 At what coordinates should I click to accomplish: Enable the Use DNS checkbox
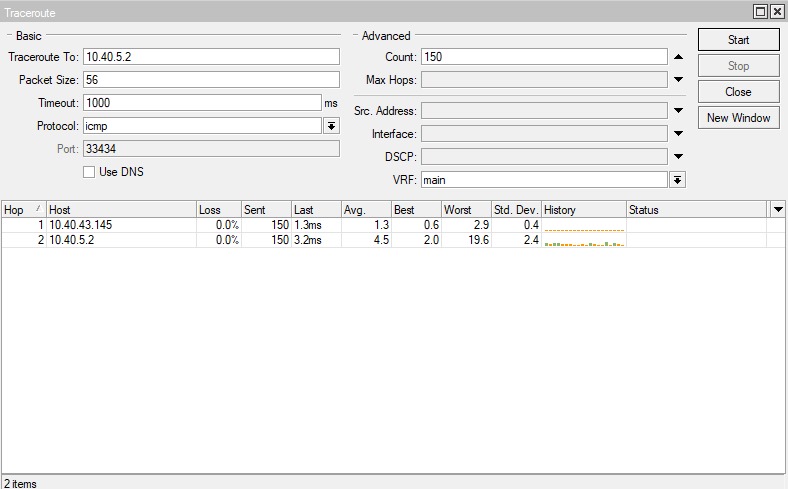coord(89,172)
